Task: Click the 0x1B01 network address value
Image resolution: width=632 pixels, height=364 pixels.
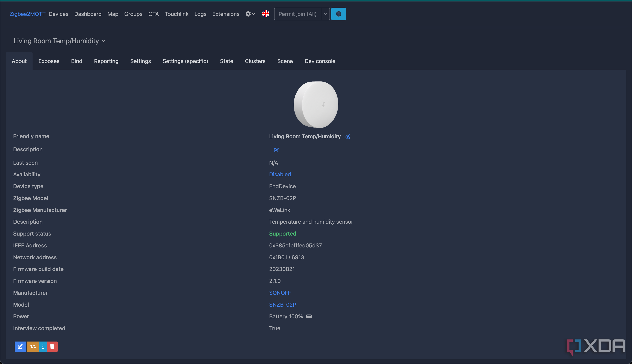Action: (x=278, y=257)
